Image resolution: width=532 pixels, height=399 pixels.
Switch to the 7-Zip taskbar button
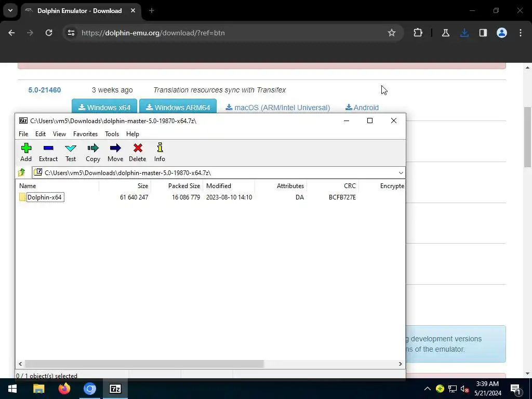coord(115,389)
